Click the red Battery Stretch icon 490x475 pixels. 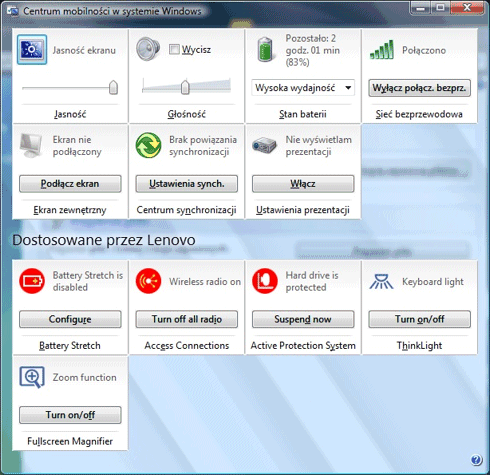pos(32,281)
